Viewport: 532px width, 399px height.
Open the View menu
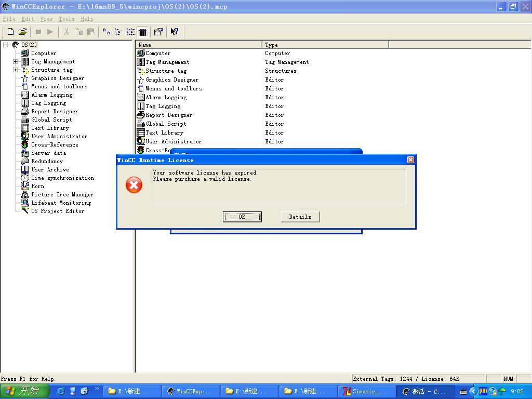click(x=46, y=19)
